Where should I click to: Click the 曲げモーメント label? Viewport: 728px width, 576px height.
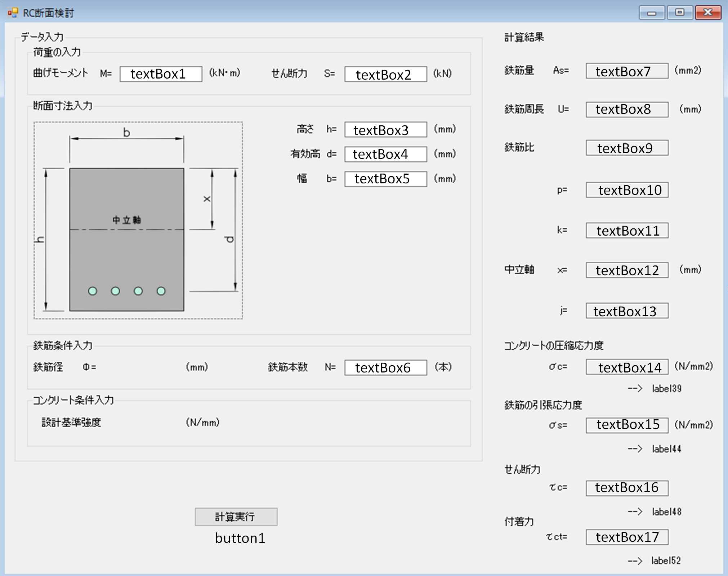[61, 73]
